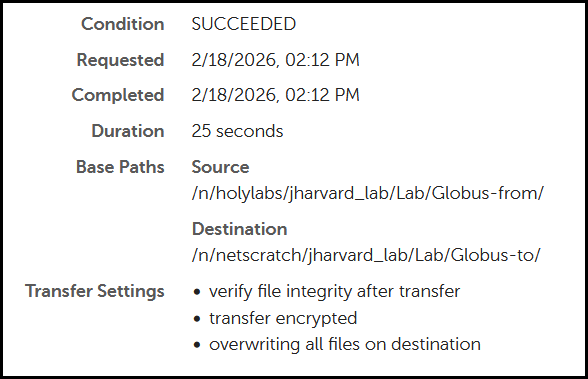Click the transfer encrypted setting
The image size is (588, 379).
click(283, 318)
